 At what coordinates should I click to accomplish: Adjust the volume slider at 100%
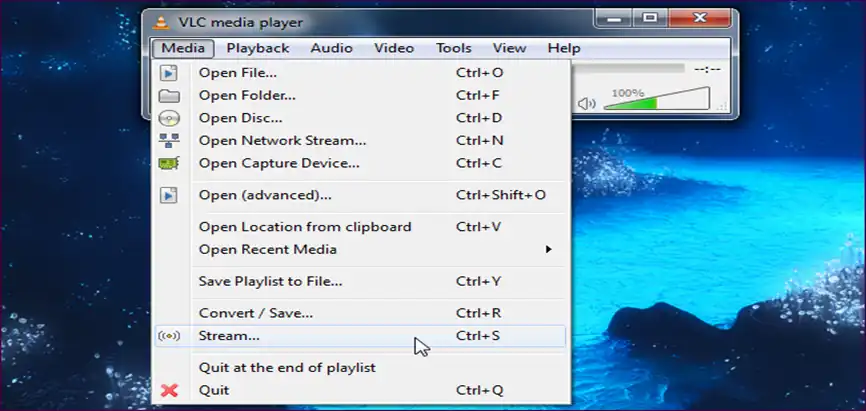tap(657, 98)
